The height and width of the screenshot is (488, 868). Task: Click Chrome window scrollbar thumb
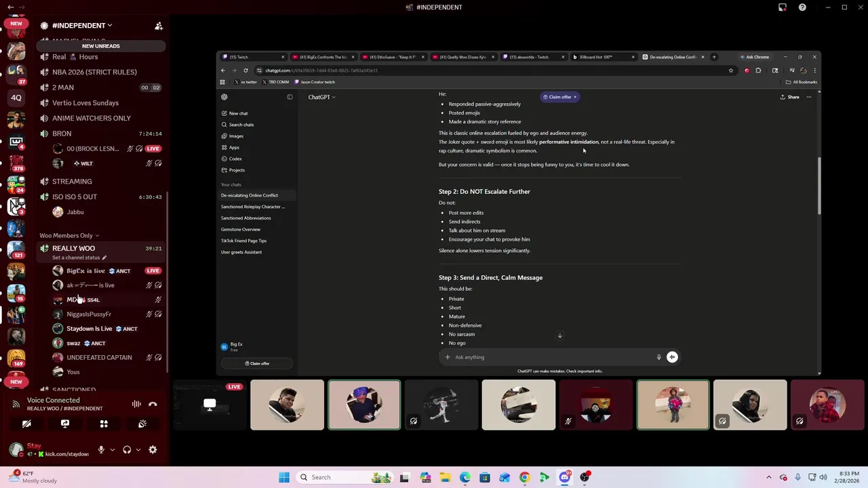[818, 186]
